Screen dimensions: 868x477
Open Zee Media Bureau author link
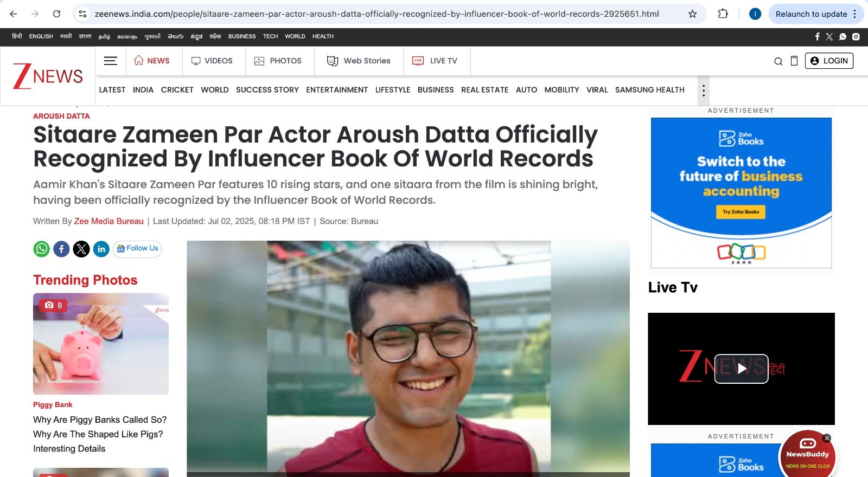pyautogui.click(x=108, y=221)
